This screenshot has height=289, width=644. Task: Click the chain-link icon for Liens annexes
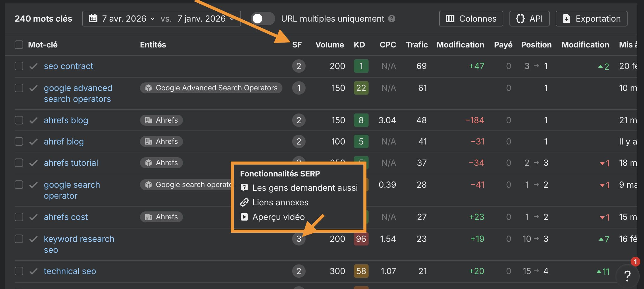[244, 202]
